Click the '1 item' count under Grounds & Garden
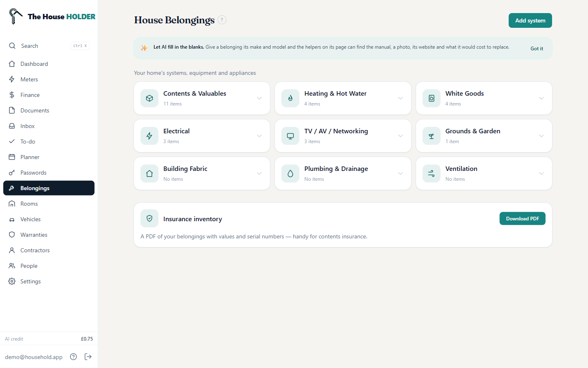Image resolution: width=588 pixels, height=368 pixels. pyautogui.click(x=452, y=141)
